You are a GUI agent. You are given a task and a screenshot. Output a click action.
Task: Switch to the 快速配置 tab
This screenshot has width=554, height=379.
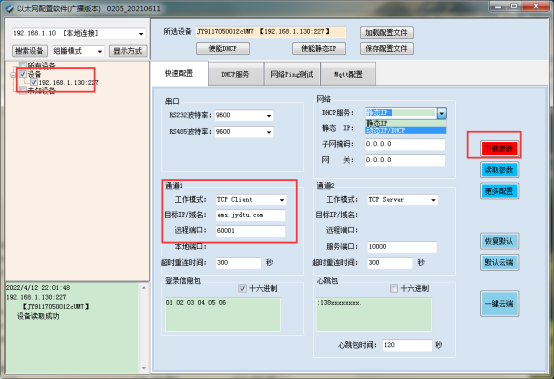click(x=179, y=73)
